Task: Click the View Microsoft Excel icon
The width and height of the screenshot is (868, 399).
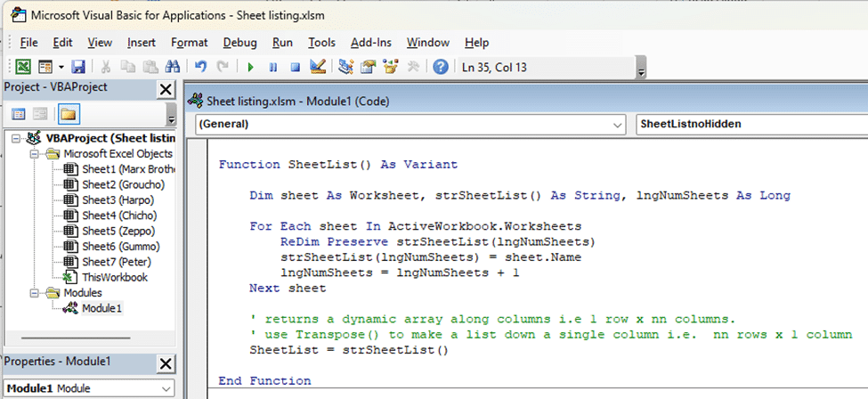Action: (x=22, y=67)
